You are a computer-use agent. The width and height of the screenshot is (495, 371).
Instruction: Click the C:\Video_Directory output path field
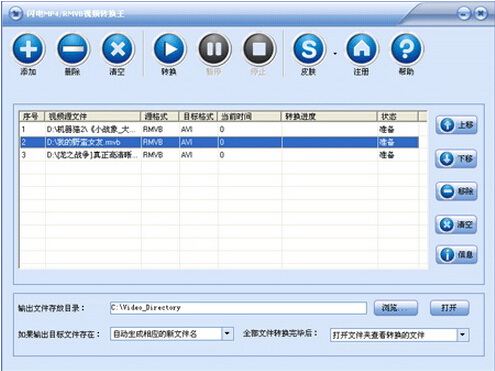pos(238,308)
